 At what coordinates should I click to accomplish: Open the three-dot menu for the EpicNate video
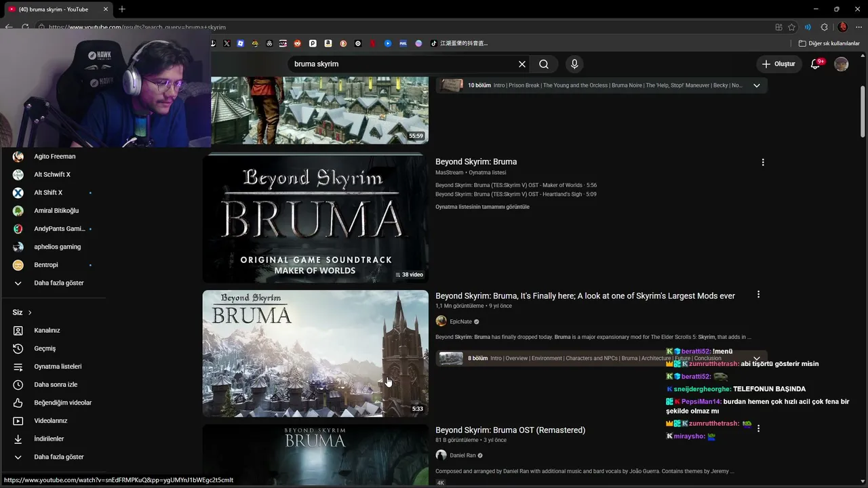pyautogui.click(x=758, y=295)
